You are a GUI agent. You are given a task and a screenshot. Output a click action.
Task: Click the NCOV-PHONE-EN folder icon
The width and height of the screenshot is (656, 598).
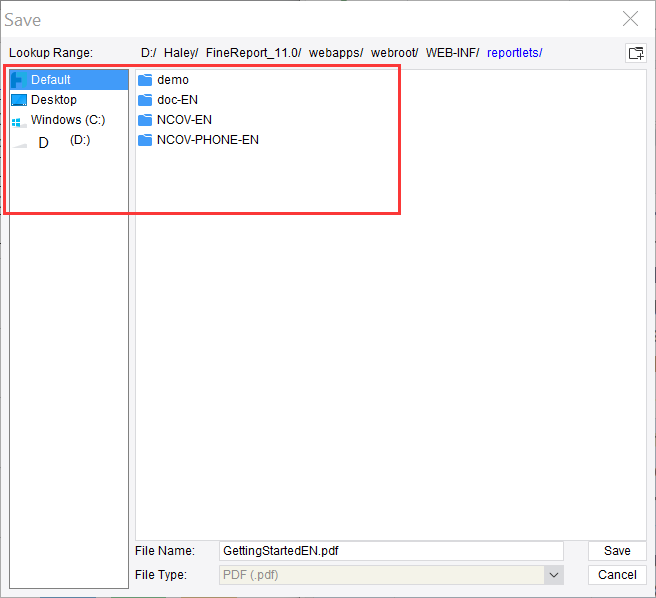(145, 140)
